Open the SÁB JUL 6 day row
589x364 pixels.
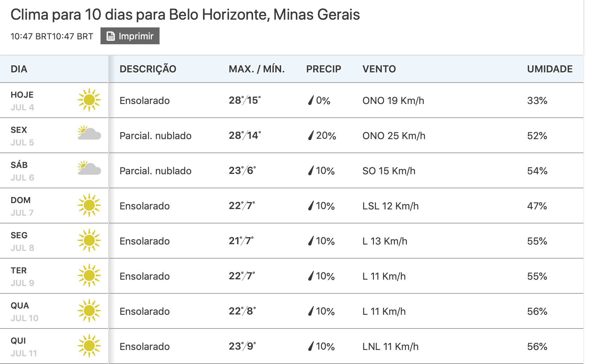point(292,170)
